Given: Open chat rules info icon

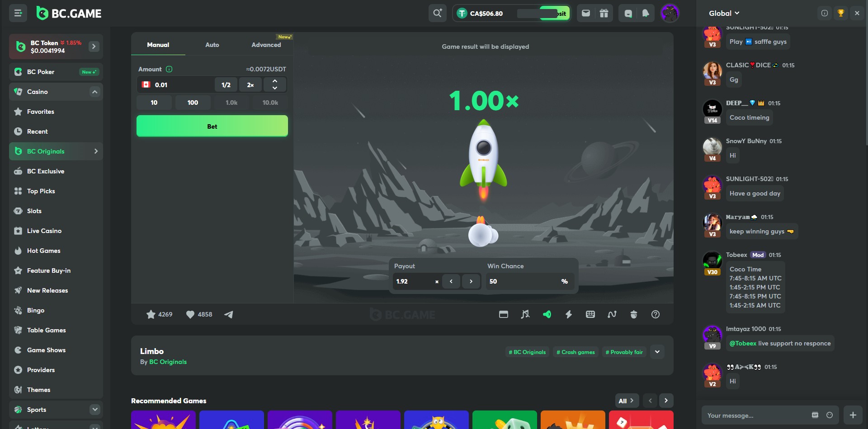Looking at the screenshot, I should [x=825, y=13].
